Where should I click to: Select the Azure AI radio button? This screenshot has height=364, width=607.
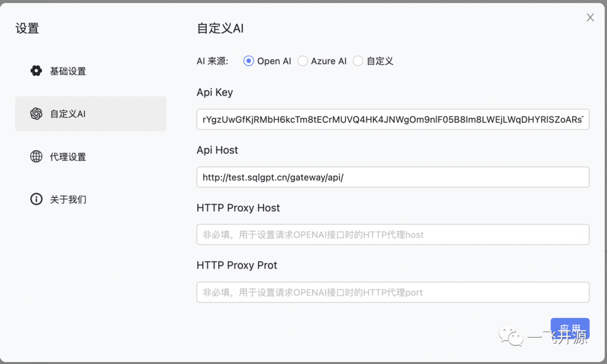pos(302,61)
